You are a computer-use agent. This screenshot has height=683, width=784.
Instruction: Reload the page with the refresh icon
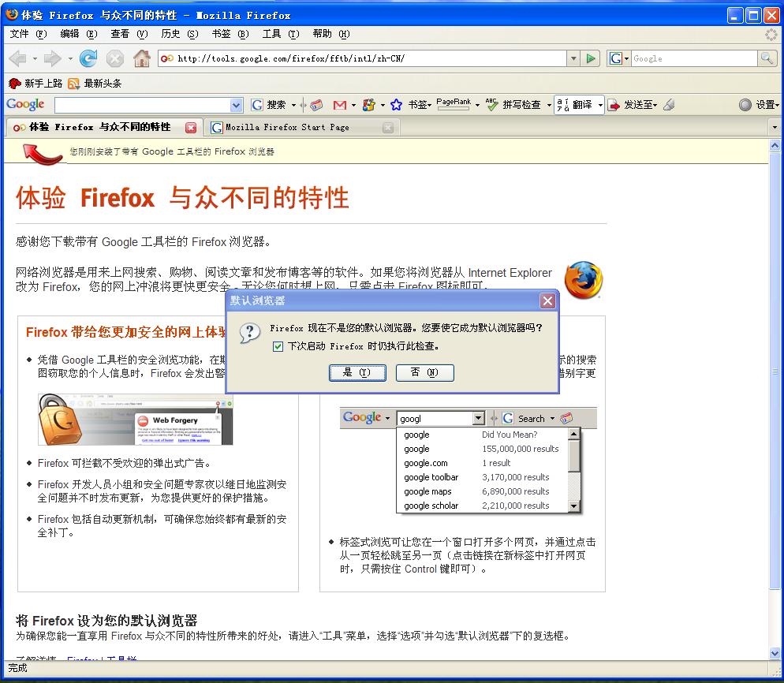pos(88,58)
